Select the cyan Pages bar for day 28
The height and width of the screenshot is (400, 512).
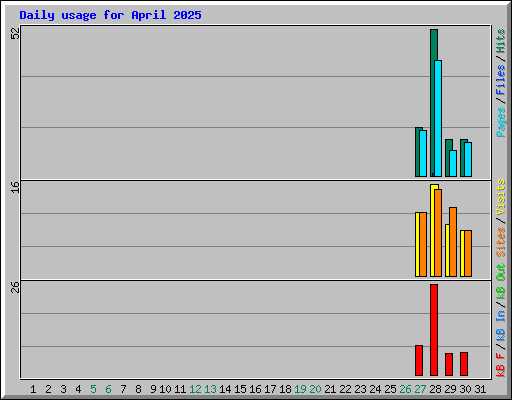point(438,118)
